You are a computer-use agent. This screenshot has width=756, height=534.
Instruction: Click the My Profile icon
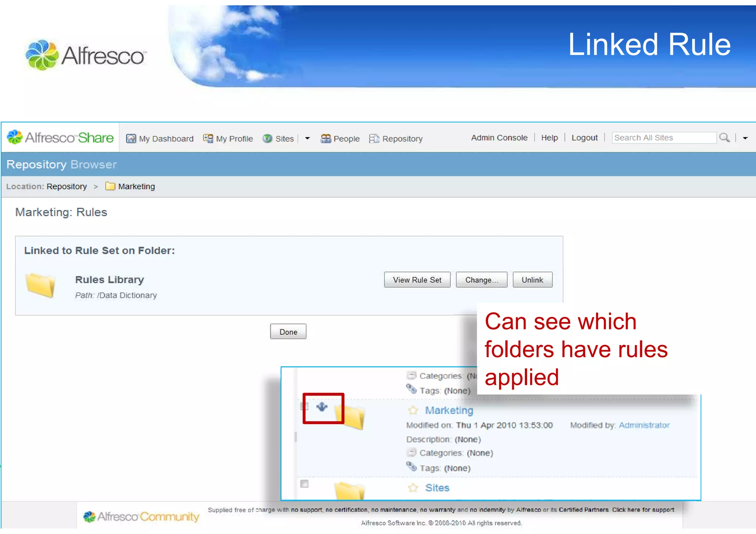[x=208, y=138]
